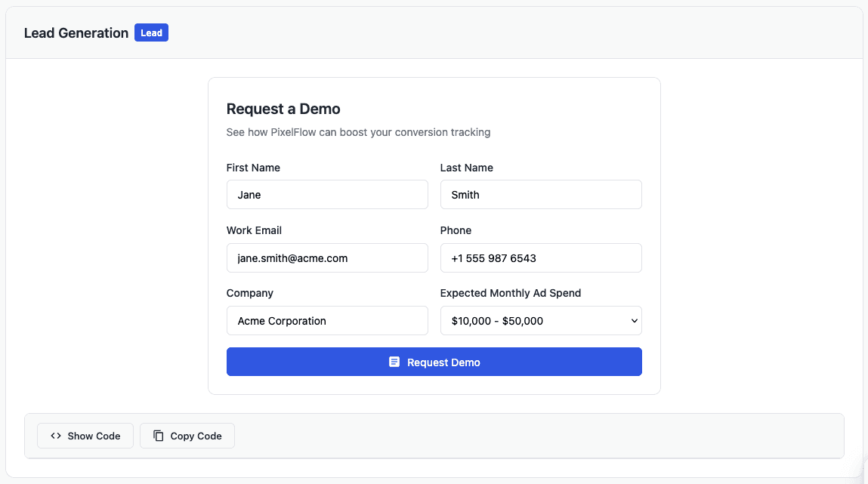Open the Expected Monthly Ad Spend dropdown
Viewport: 868px width, 484px height.
(541, 320)
